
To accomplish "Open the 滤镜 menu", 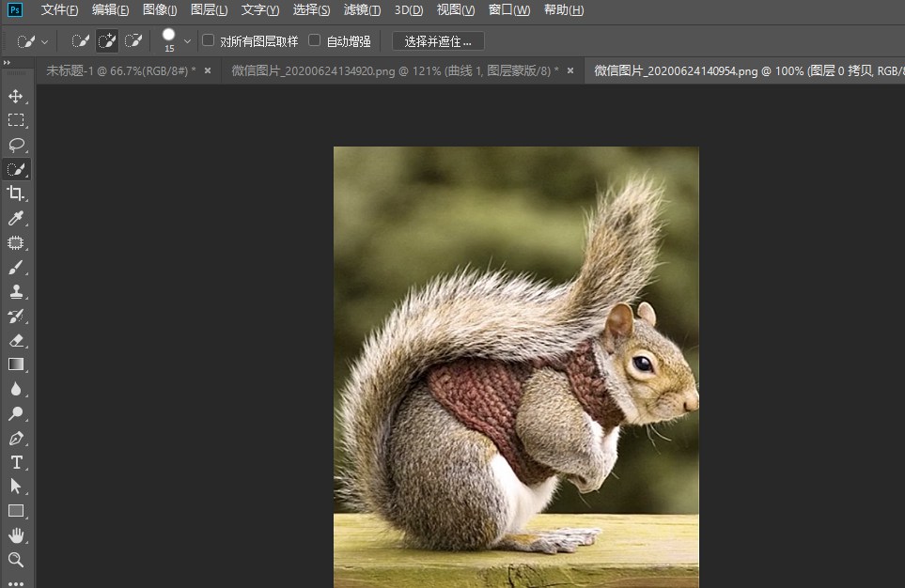I will [362, 9].
